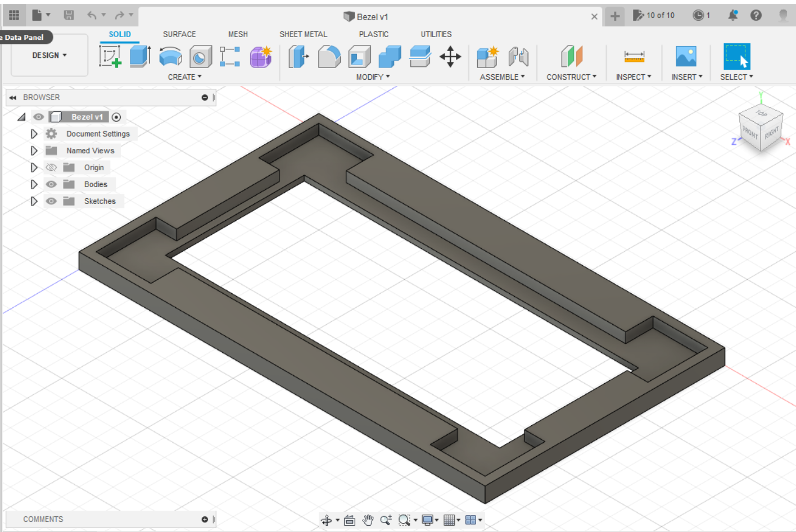This screenshot has width=796, height=532.
Task: Select the Create Form tool
Action: [261, 57]
